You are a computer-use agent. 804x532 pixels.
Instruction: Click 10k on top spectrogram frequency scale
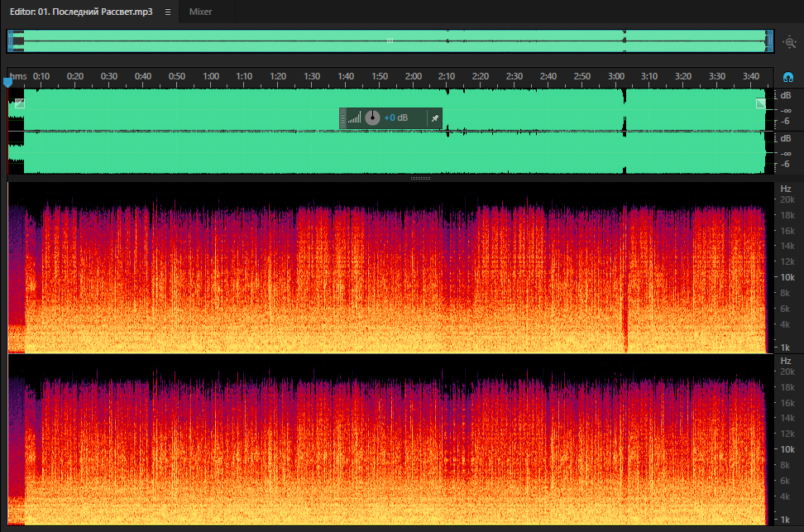tap(787, 277)
